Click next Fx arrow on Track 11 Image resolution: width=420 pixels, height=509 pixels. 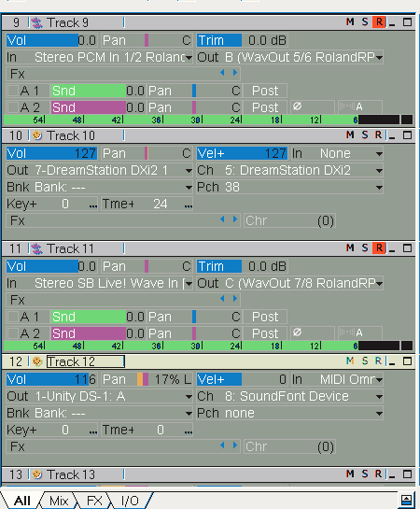235,299
